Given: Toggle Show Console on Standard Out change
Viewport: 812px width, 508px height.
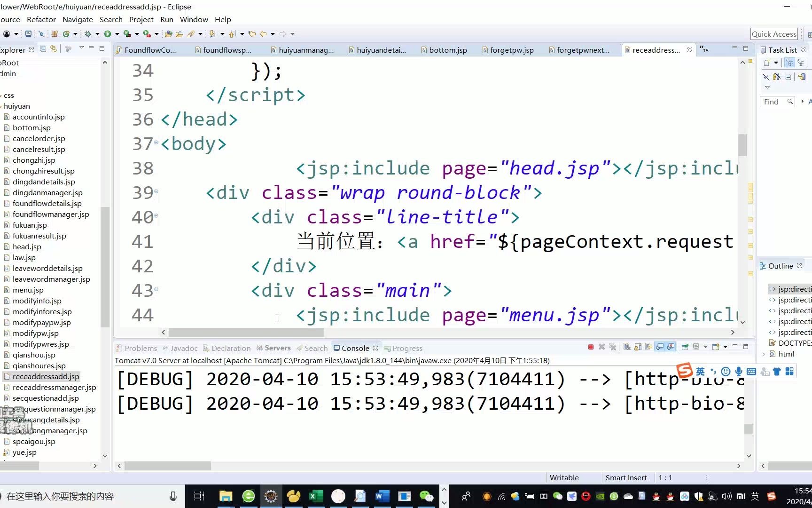Looking at the screenshot, I should pos(660,347).
